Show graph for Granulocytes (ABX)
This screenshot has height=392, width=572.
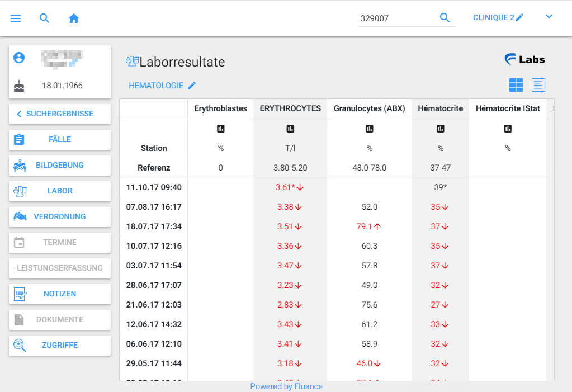369,129
